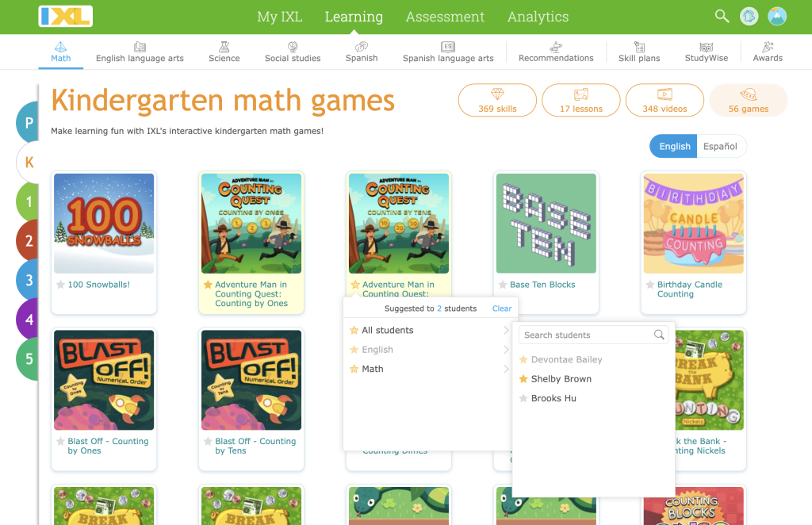Image resolution: width=812 pixels, height=525 pixels.
Task: Open Blast Off - Counting by Tens link
Action: pyautogui.click(x=255, y=446)
